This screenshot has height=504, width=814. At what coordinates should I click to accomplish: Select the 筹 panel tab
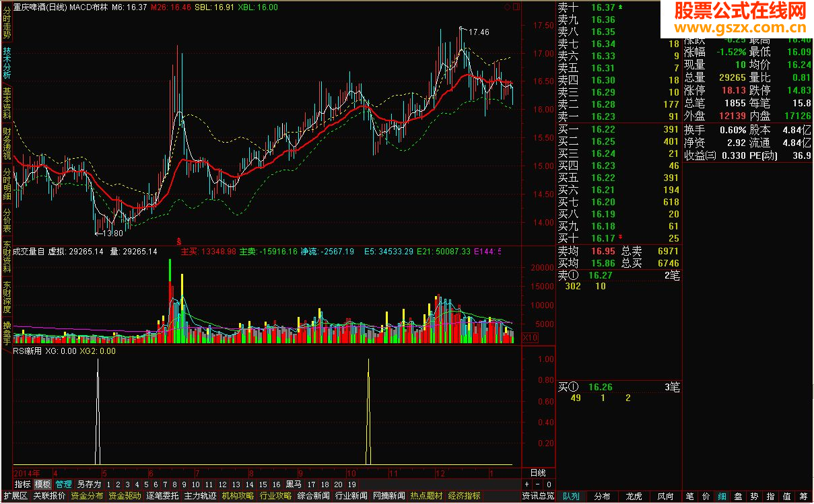(803, 497)
